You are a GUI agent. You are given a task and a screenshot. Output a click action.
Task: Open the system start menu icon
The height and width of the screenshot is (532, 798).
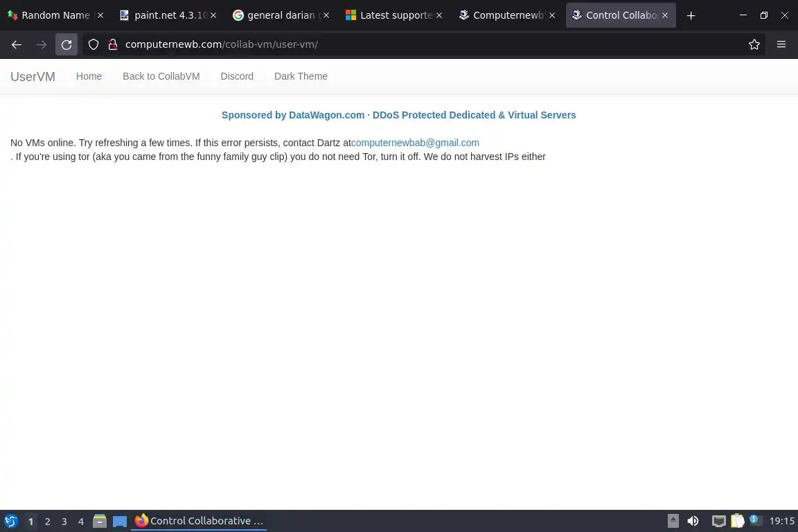(x=11, y=522)
